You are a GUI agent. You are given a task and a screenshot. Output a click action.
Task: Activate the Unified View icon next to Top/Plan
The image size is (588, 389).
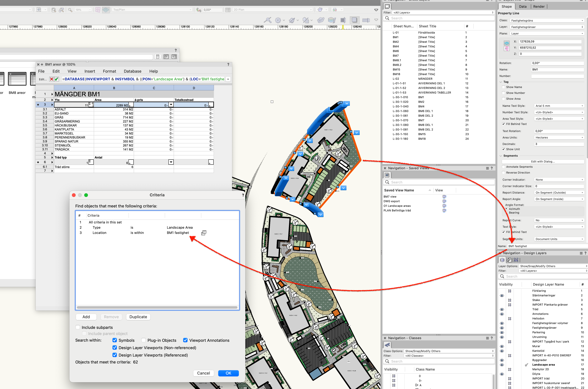tap(106, 10)
